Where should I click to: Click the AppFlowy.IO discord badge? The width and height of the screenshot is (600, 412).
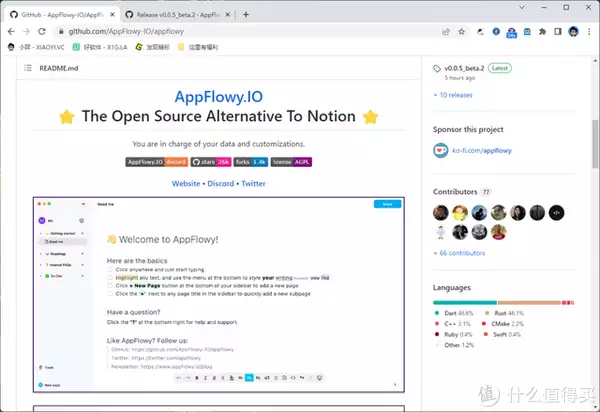157,162
